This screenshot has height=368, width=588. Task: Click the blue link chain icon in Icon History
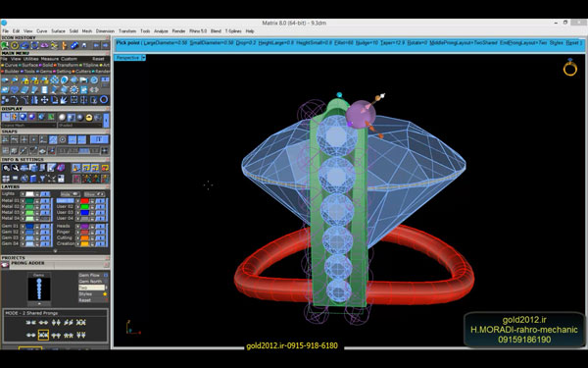[74, 45]
